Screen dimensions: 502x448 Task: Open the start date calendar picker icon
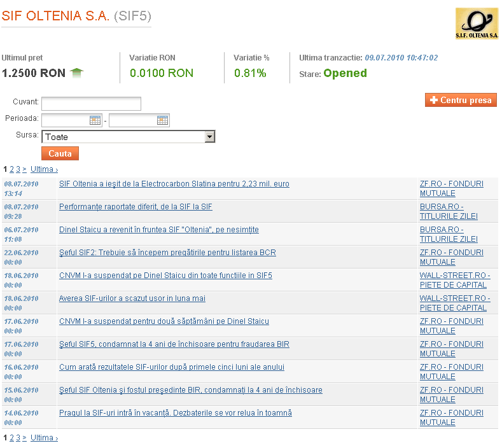click(x=95, y=120)
